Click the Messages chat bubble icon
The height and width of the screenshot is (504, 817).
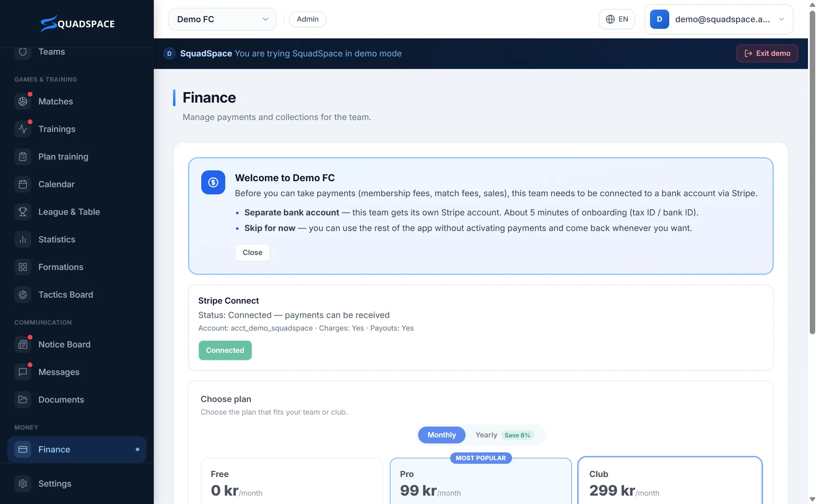click(23, 372)
